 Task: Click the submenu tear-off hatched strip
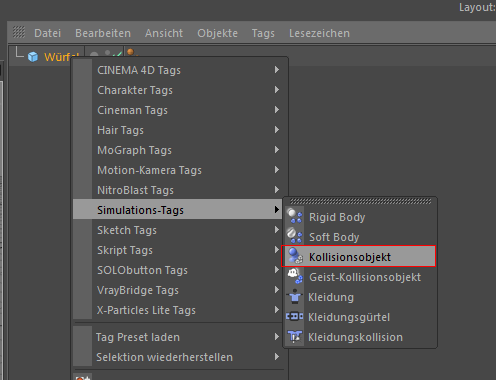tap(360, 201)
